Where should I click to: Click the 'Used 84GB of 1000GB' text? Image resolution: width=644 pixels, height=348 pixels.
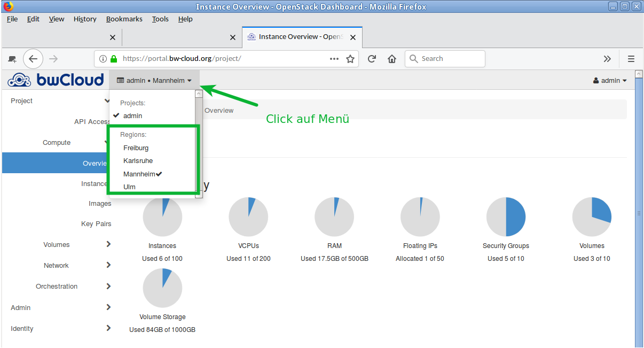[x=162, y=330]
